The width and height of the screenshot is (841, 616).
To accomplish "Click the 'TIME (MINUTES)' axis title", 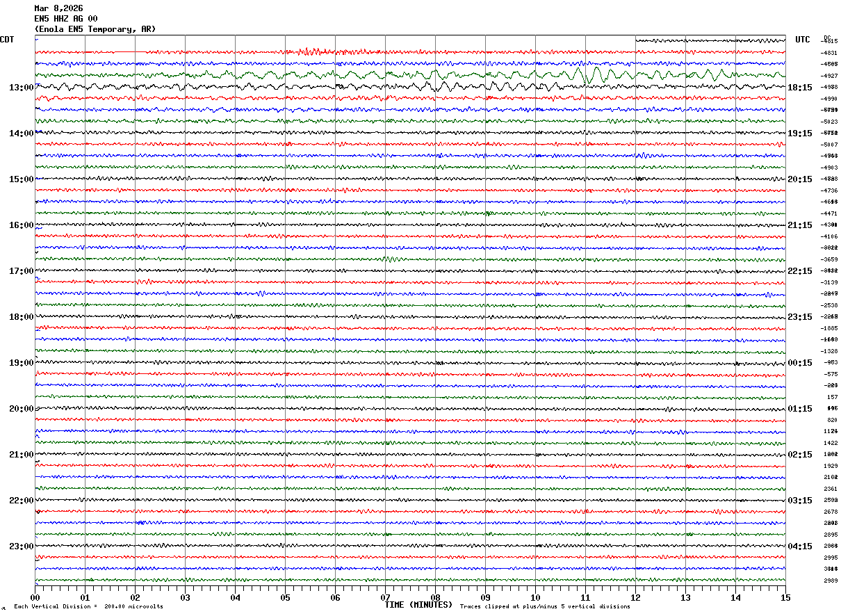I will click(418, 605).
